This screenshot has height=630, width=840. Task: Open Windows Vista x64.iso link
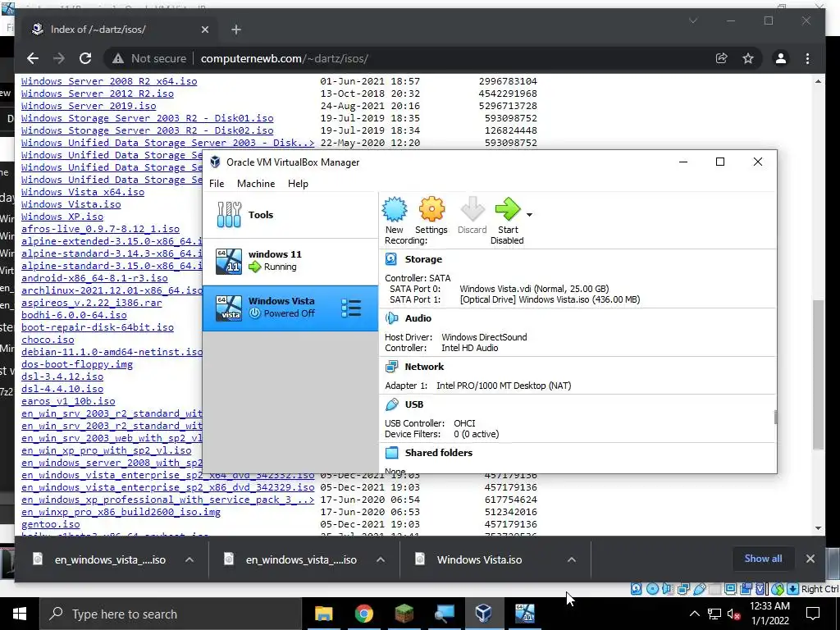pyautogui.click(x=83, y=192)
